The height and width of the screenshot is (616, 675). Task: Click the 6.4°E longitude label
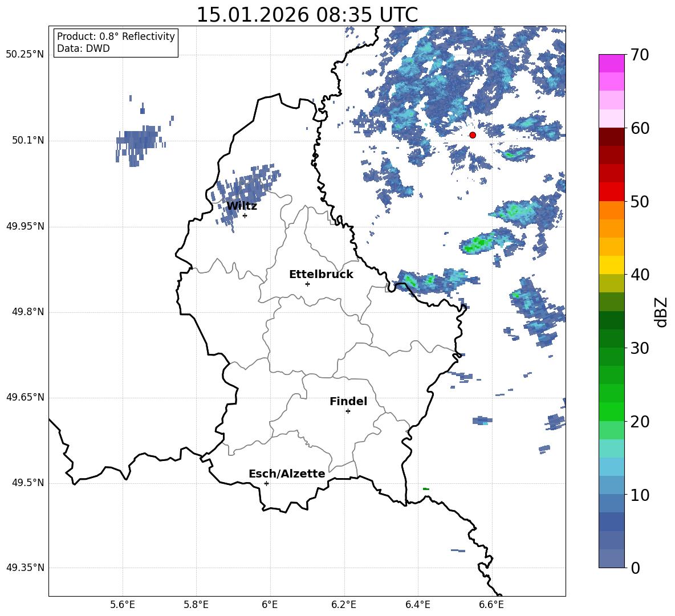click(417, 605)
